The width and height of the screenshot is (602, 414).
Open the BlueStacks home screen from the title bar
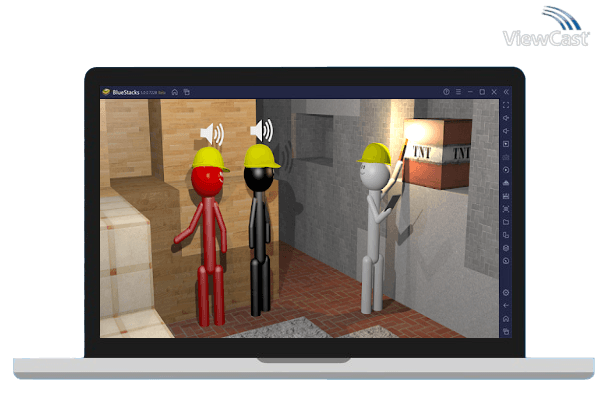click(x=175, y=92)
